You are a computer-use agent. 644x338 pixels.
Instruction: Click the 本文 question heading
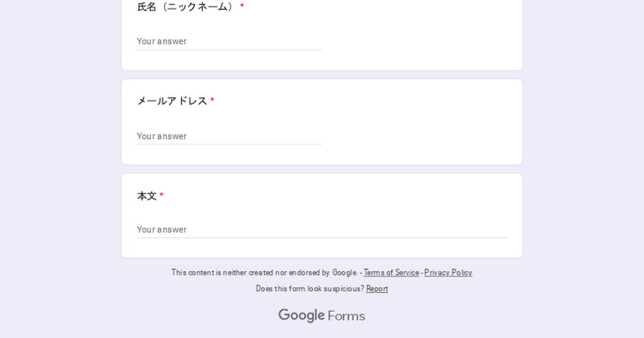coord(147,196)
